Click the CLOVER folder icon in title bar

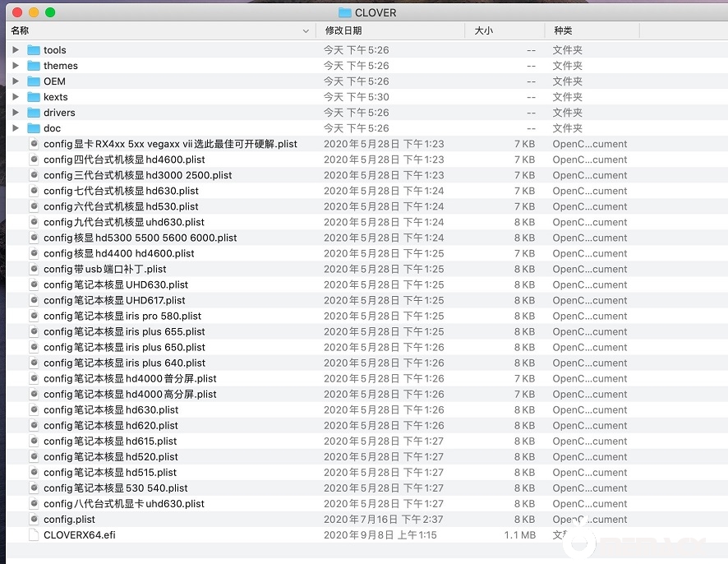click(344, 12)
